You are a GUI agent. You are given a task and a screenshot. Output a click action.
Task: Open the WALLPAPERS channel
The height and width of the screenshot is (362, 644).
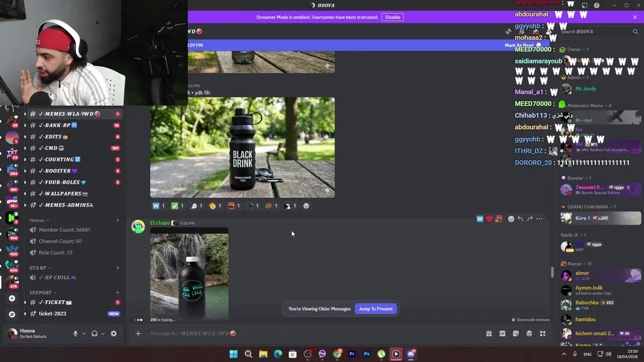73,194
